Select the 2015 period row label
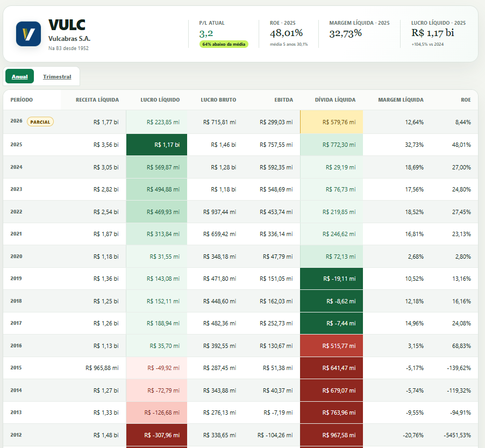 [16, 367]
